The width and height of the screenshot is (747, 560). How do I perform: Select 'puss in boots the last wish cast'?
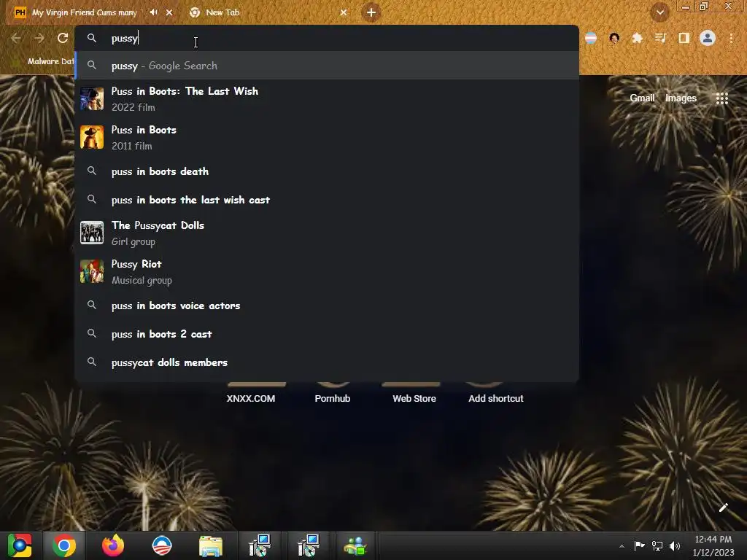click(327, 200)
